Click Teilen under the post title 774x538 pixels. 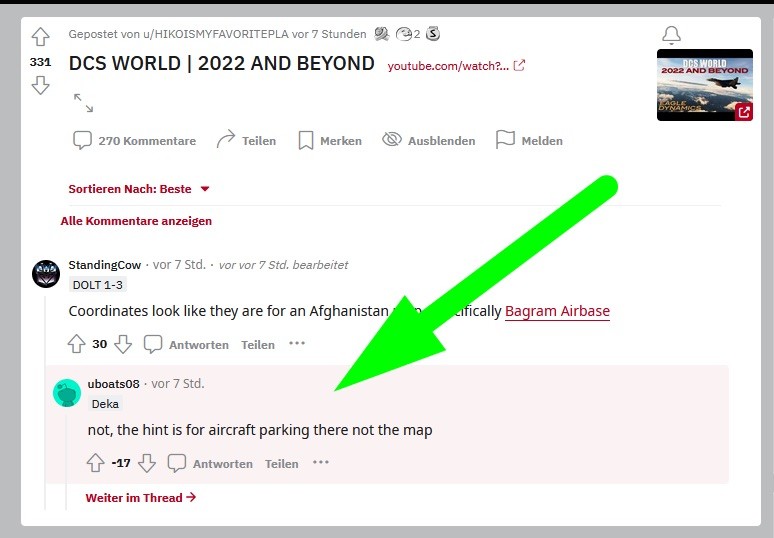pyautogui.click(x=246, y=141)
